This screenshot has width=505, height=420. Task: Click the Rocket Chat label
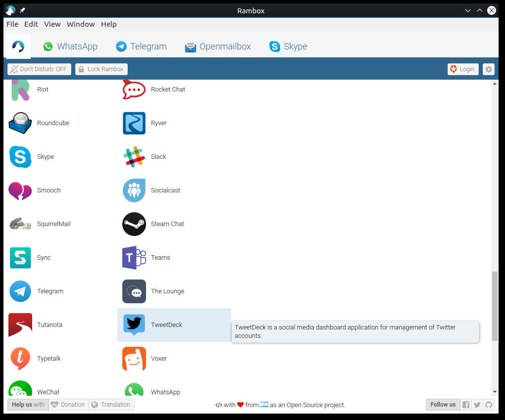pyautogui.click(x=168, y=90)
